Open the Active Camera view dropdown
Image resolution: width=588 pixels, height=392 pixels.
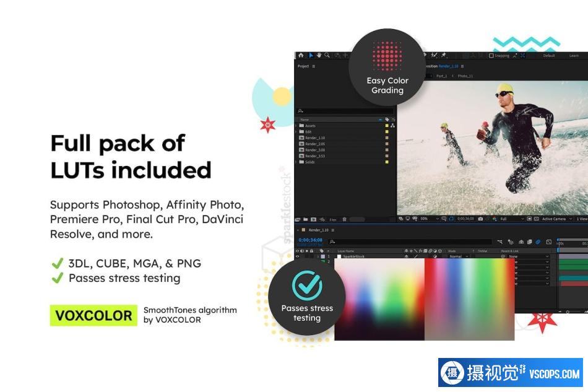click(x=557, y=219)
